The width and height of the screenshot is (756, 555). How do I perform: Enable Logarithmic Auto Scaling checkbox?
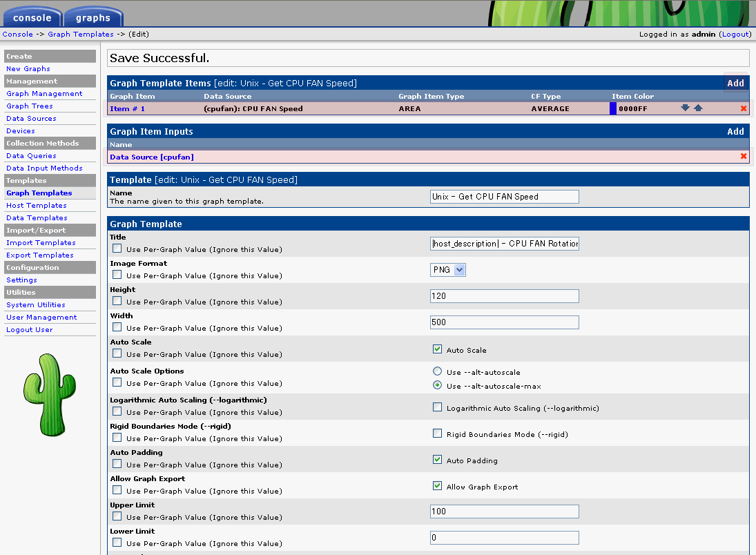click(x=437, y=407)
